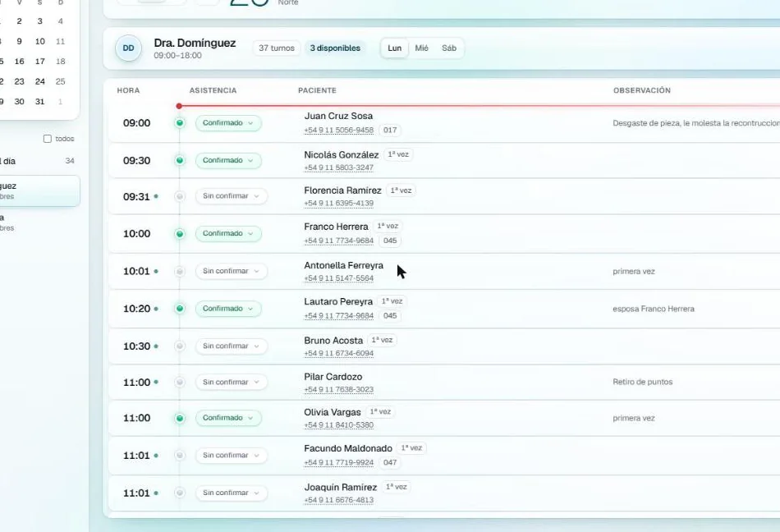Expand Pilar Cardozo's Sin confirmar dropdown

pyautogui.click(x=232, y=382)
